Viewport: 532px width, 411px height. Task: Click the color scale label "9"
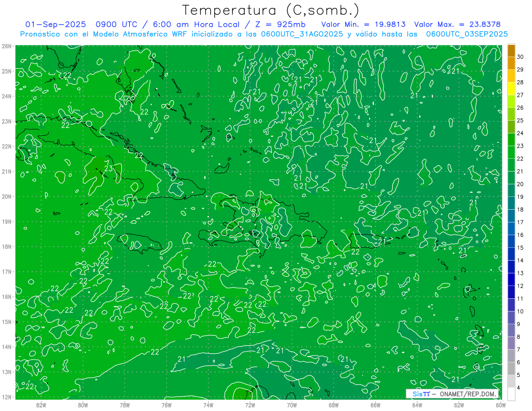click(x=519, y=324)
